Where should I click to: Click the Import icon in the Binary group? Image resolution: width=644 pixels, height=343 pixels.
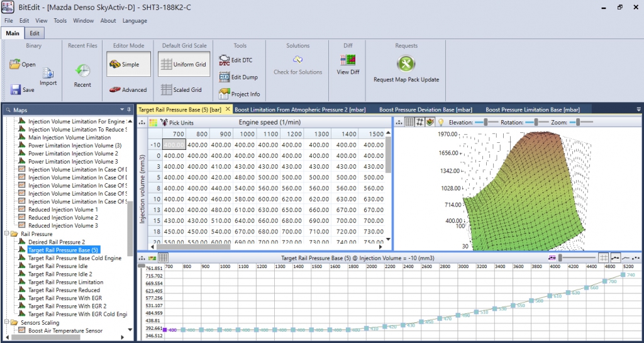48,74
